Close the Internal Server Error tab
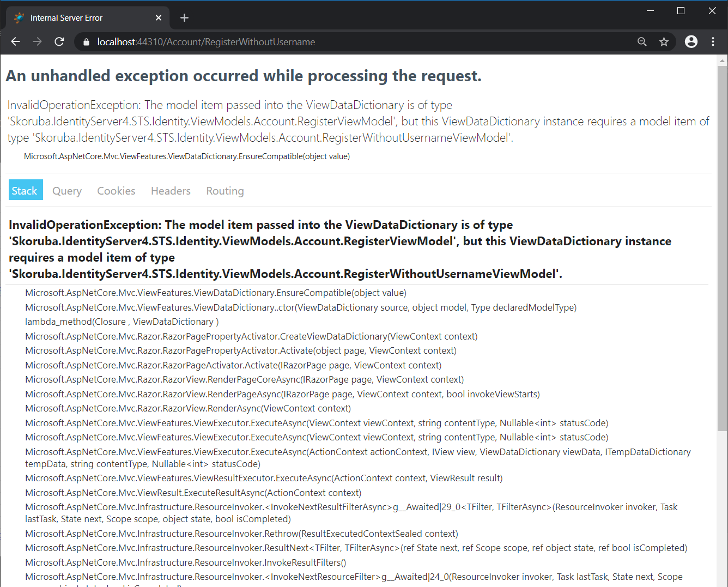 (158, 17)
